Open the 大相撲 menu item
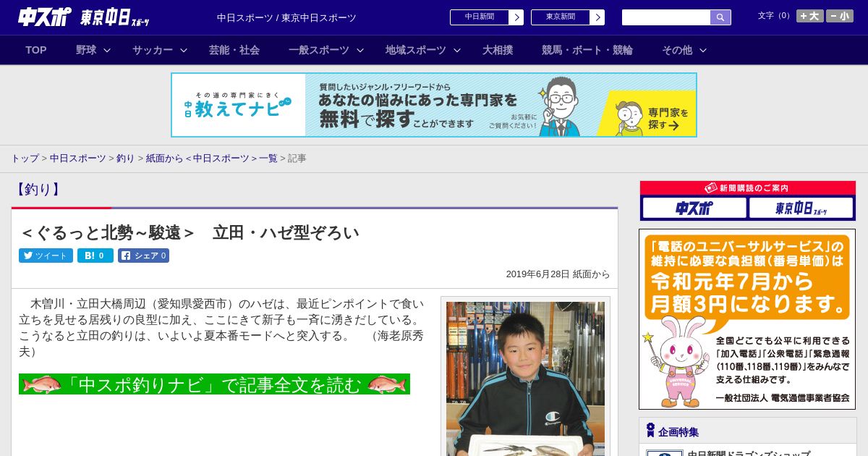 [x=498, y=50]
